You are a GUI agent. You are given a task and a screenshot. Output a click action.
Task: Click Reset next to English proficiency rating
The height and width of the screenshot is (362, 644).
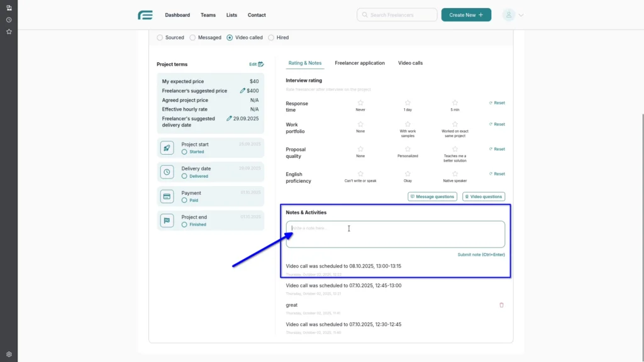497,173
